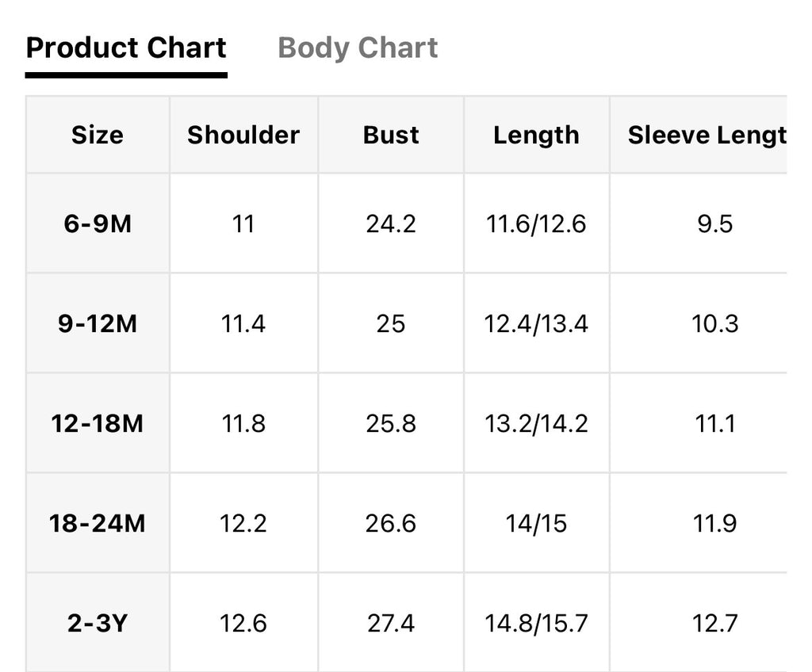Screen dimensions: 812x672
Task: Click the 14/15 length cell
Action: point(537,523)
